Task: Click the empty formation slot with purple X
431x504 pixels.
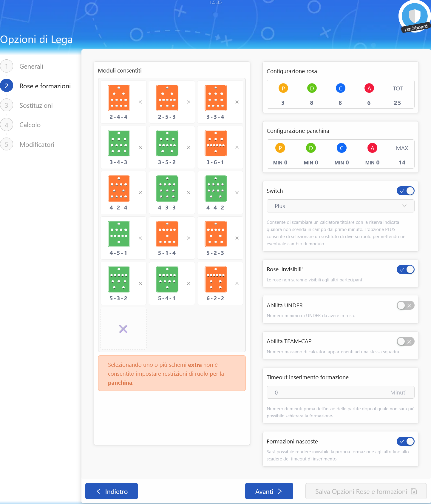Action: click(123, 329)
